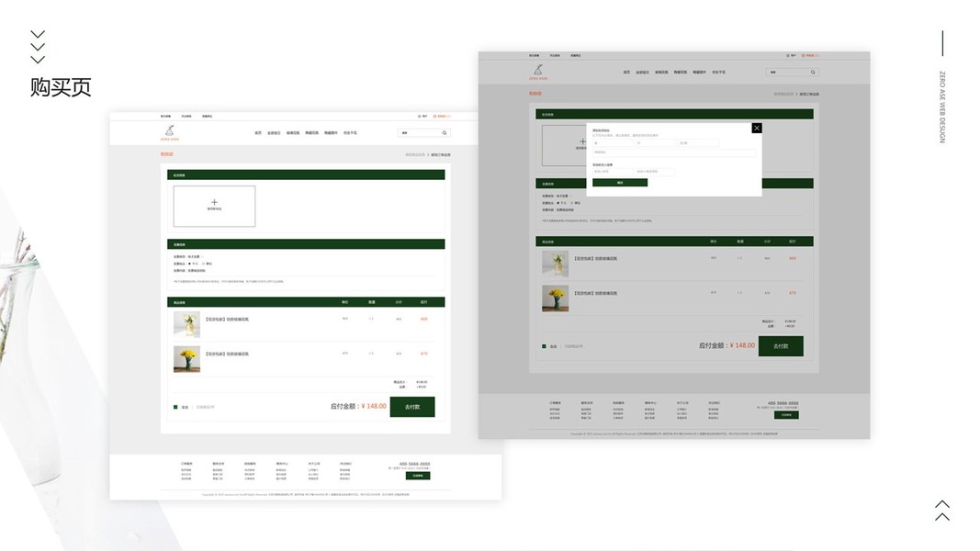The height and width of the screenshot is (551, 980).
Task: Select the 单位 radio button on the right page
Action: (x=572, y=203)
